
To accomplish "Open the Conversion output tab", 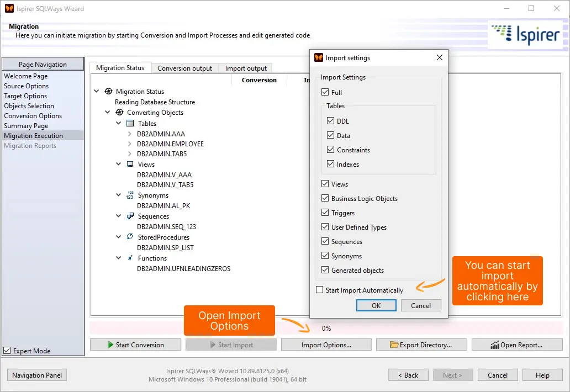I will coord(184,68).
